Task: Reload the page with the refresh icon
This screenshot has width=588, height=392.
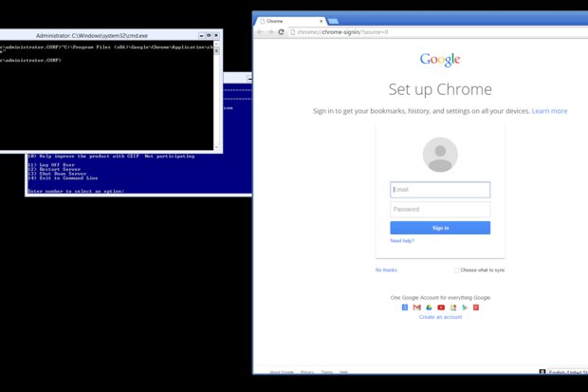Action: click(280, 32)
